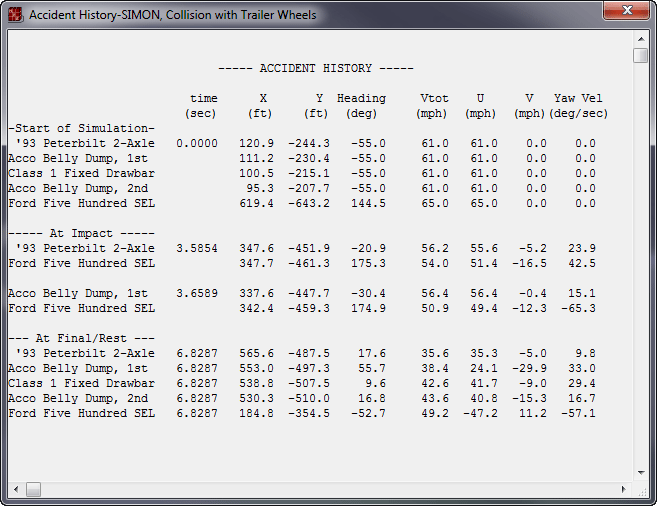Image resolution: width=657 pixels, height=506 pixels.
Task: Click the 3.6589 impact time value
Action: point(197,294)
